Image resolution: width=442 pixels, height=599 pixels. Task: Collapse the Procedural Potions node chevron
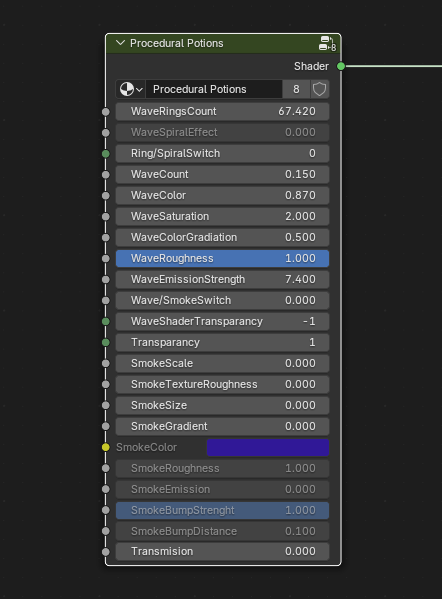(x=120, y=43)
